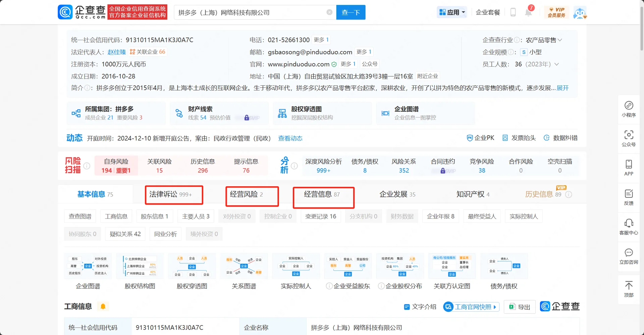Image resolution: width=644 pixels, height=335 pixels.
Task: Expand the full company 简介 with 展开
Action: 562,88
